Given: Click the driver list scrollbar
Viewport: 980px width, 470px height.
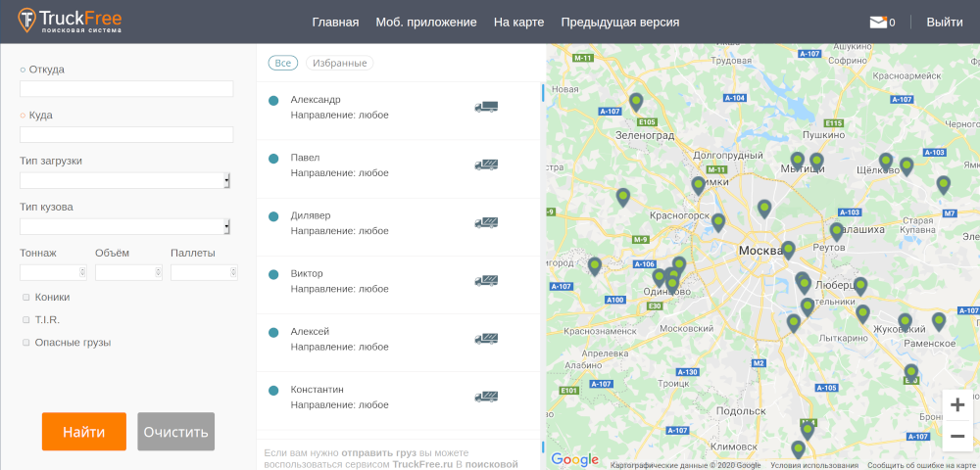Looking at the screenshot, I should pos(543,92).
